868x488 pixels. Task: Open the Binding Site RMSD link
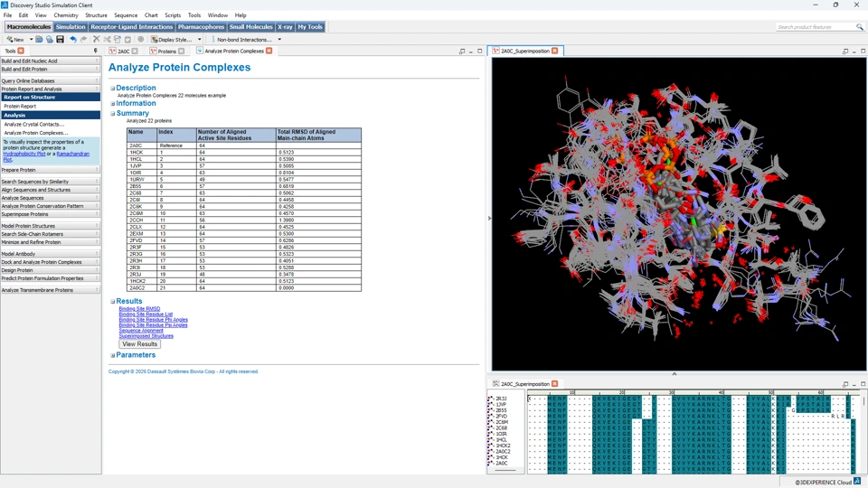139,309
